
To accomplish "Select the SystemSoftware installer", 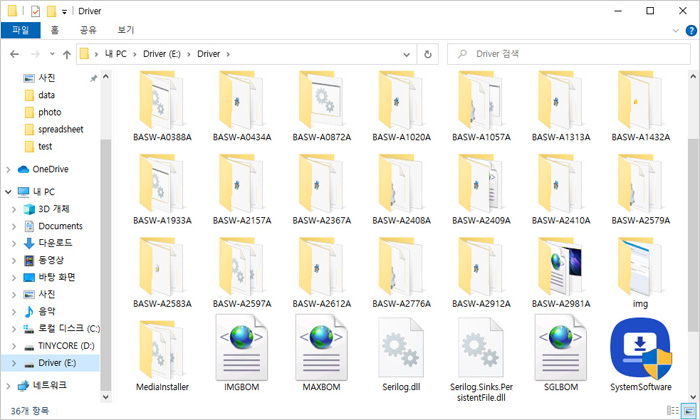I will tap(641, 355).
